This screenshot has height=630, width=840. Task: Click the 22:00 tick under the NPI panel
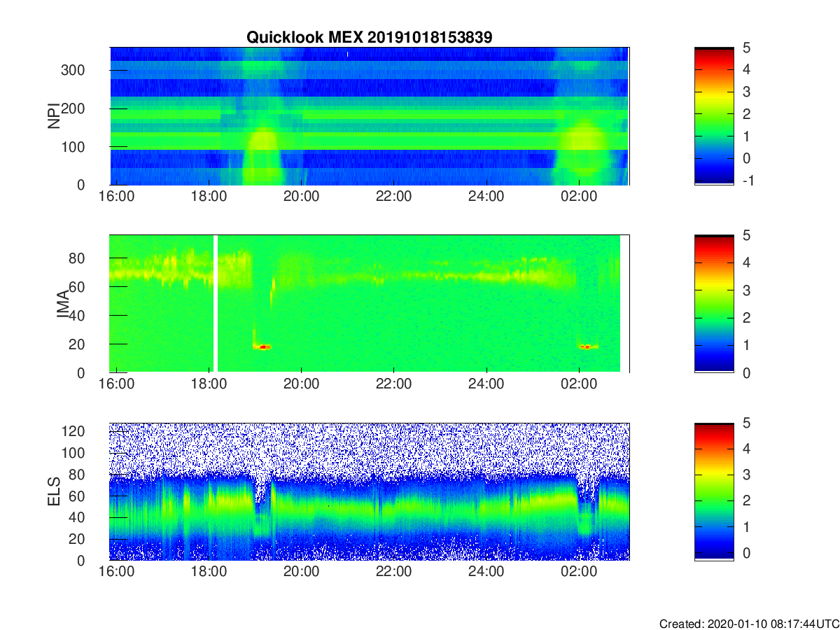coord(394,196)
